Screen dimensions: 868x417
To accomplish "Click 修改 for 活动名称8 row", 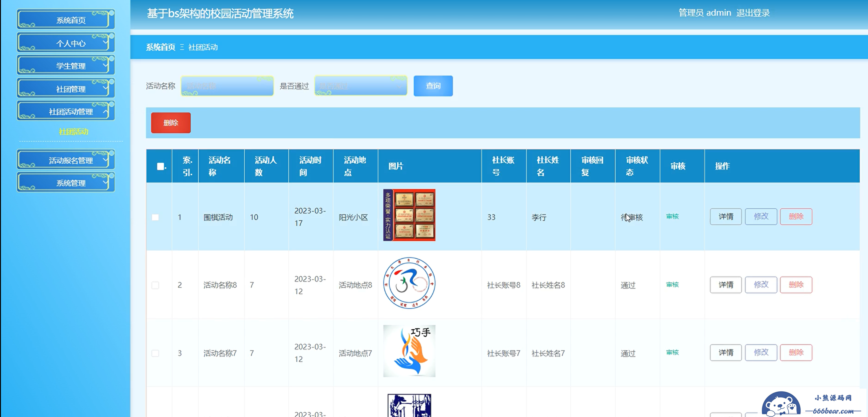I will (x=761, y=285).
